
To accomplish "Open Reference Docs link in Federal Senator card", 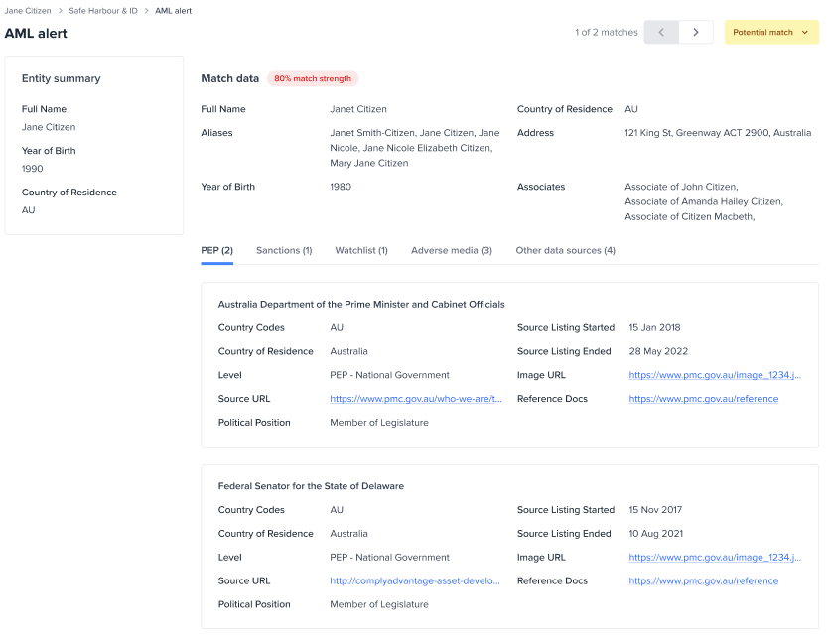I will point(703,580).
